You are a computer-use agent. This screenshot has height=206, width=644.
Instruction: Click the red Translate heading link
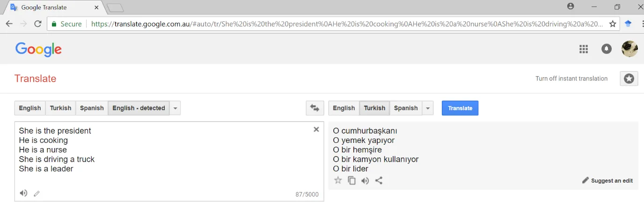35,78
